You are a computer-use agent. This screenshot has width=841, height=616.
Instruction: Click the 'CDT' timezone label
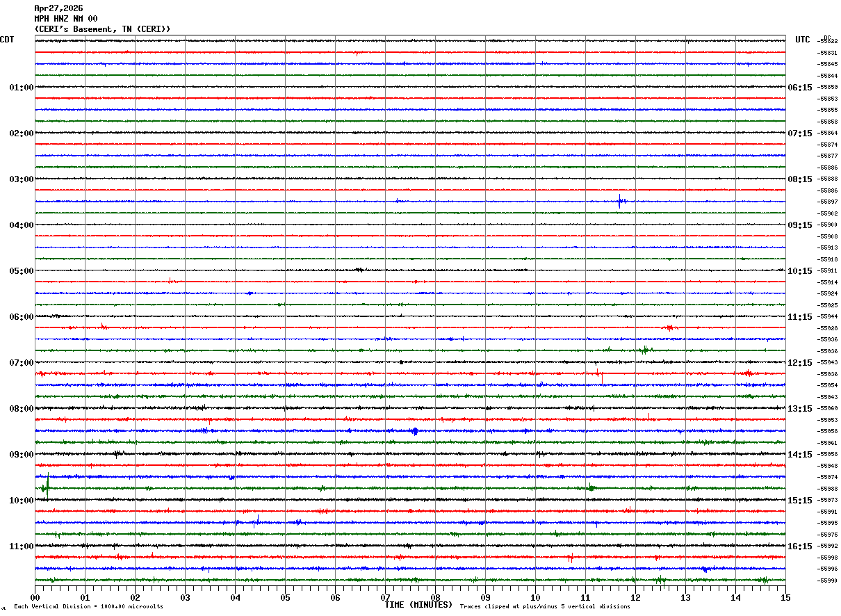pyautogui.click(x=7, y=40)
